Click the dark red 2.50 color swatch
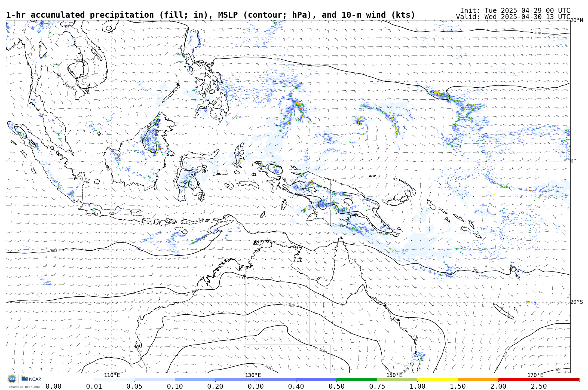 (x=559, y=379)
